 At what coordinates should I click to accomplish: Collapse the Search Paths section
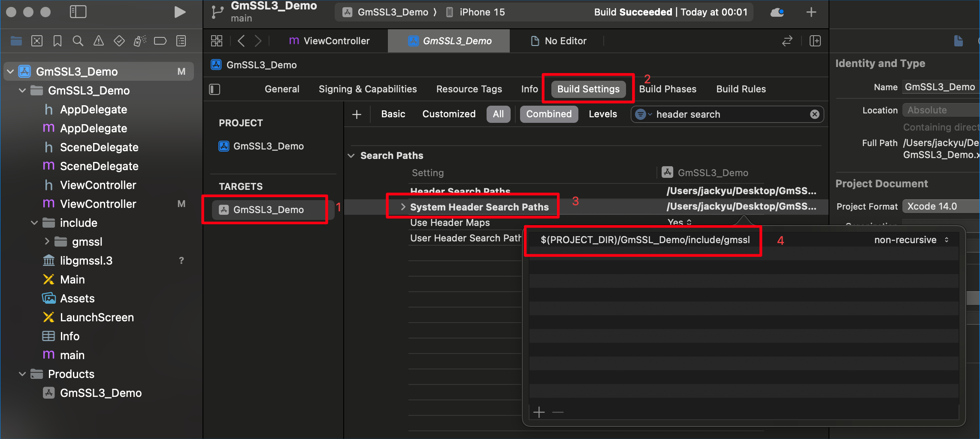[x=351, y=155]
